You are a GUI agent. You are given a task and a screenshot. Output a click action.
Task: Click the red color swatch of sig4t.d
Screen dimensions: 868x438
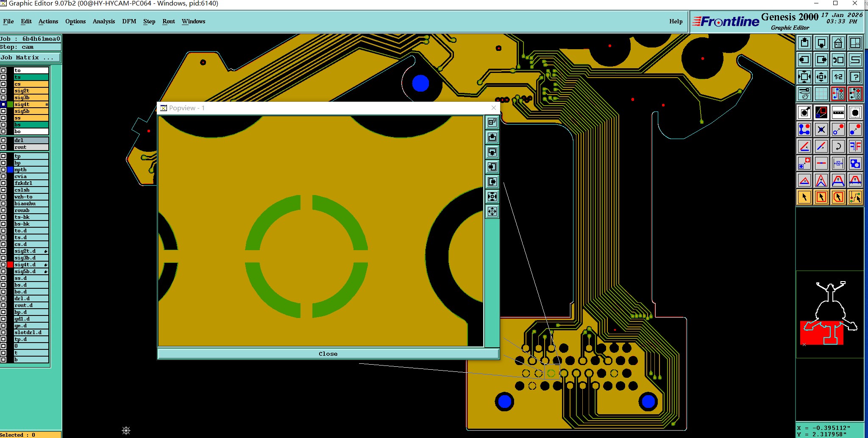[10, 265]
